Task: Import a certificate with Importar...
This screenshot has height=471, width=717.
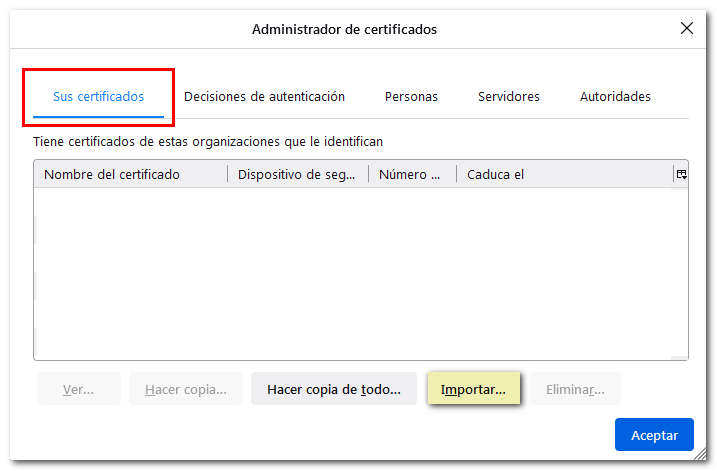Action: (473, 389)
